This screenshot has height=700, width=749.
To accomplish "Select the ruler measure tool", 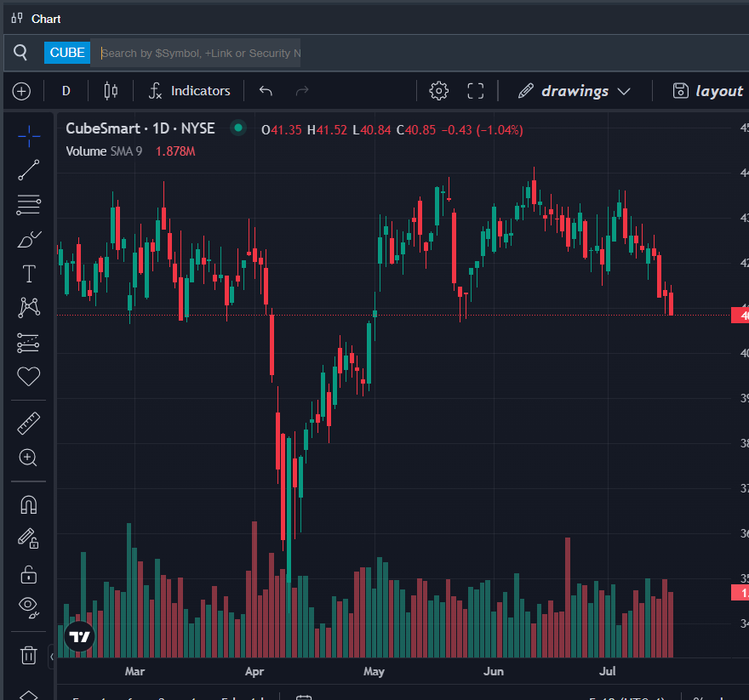I will (x=29, y=423).
